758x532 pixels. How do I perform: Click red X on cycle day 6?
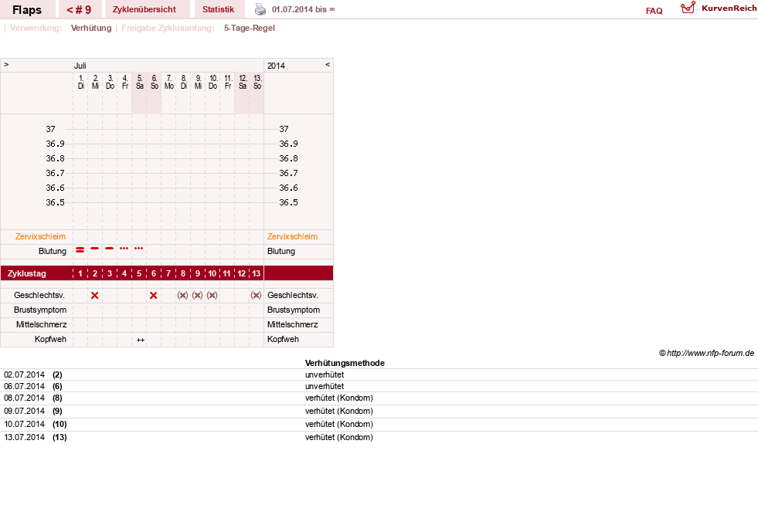(153, 295)
